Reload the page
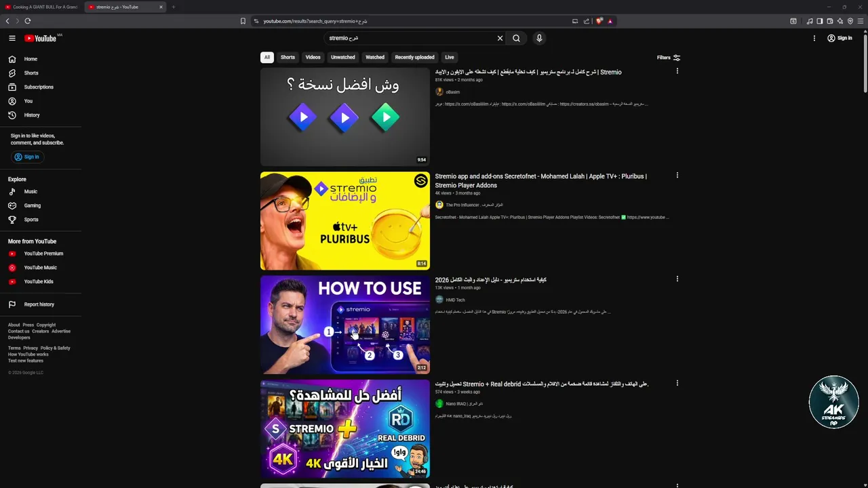The image size is (868, 488). tap(28, 21)
